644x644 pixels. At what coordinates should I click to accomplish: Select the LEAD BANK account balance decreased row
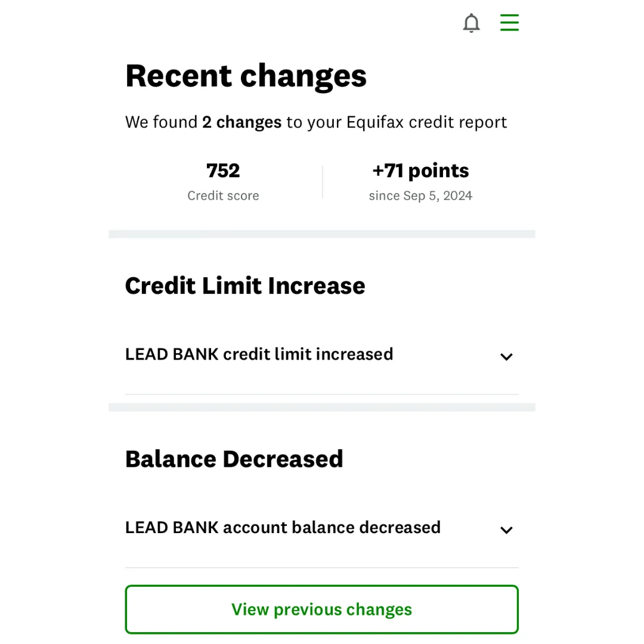pos(321,528)
